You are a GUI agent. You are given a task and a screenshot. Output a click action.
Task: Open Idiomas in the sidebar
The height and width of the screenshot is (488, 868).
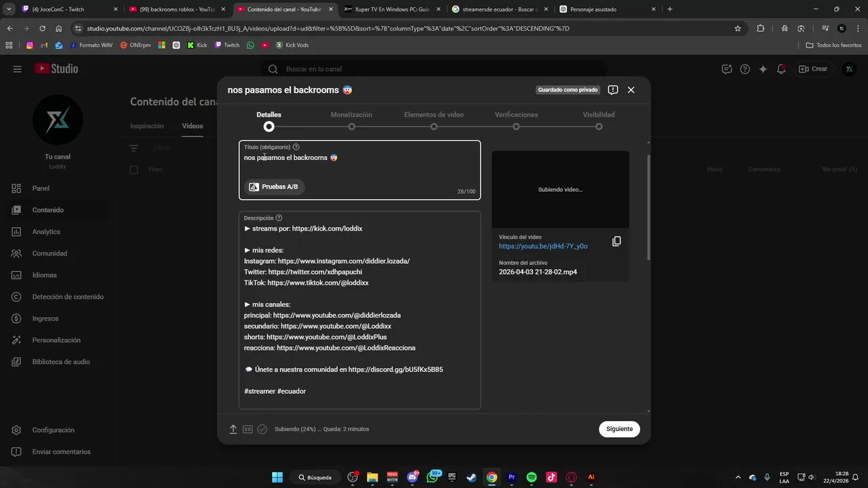[56, 275]
